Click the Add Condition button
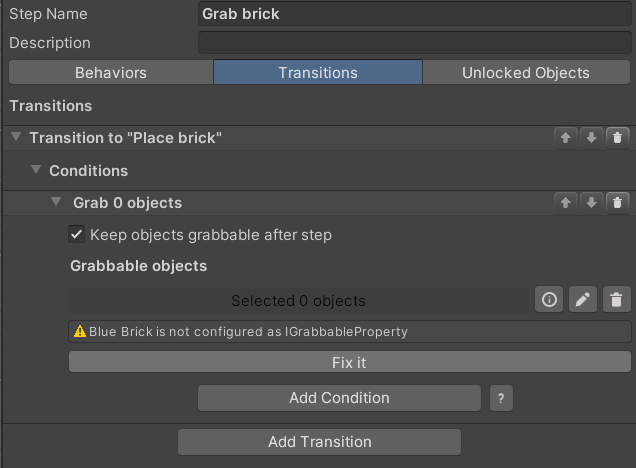The image size is (636, 468). (339, 398)
